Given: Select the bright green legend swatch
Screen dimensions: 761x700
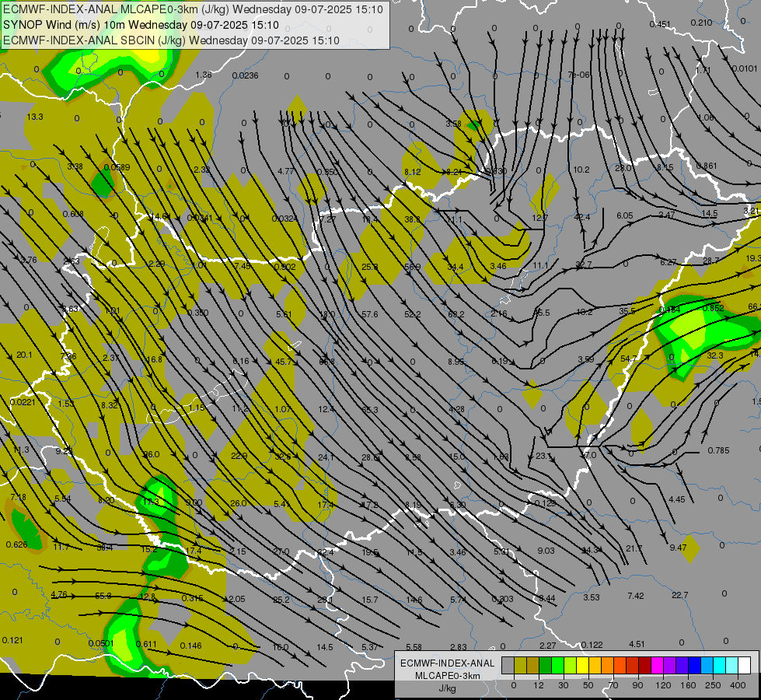Looking at the screenshot, I should [557, 666].
